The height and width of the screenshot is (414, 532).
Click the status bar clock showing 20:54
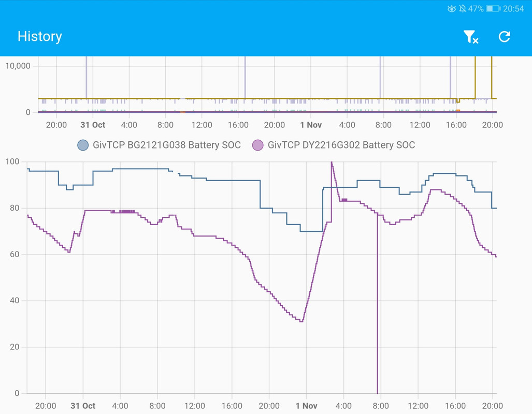513,9
